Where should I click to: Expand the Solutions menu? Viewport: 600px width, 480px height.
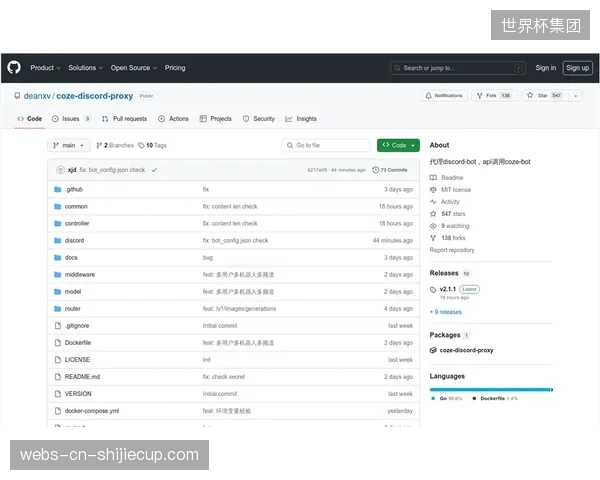85,68
